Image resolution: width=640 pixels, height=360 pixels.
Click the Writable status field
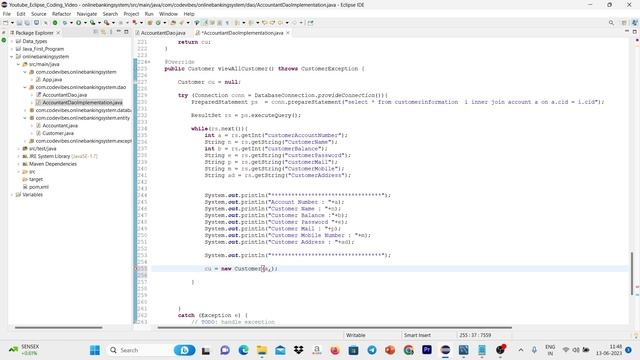356,335
